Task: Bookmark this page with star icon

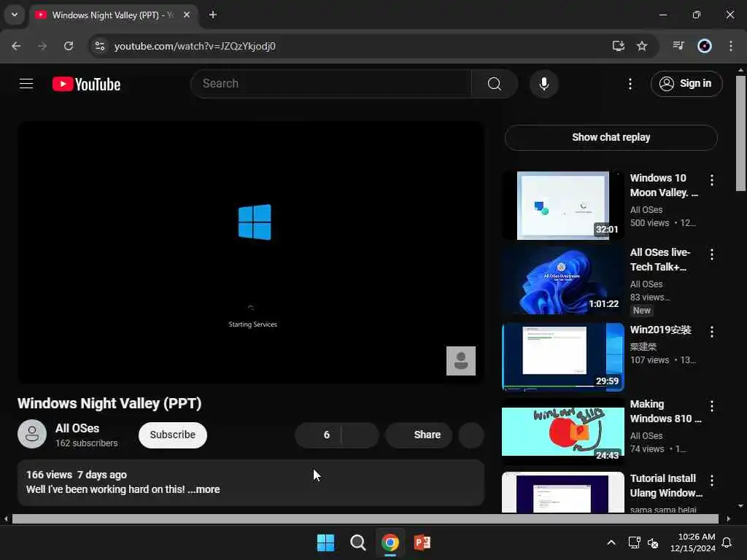Action: [642, 46]
